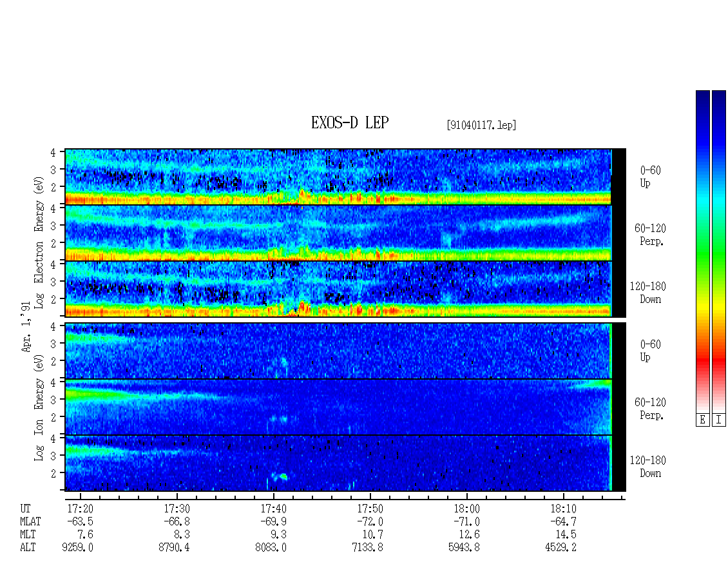Click the electron color scale bar above E

point(702,251)
